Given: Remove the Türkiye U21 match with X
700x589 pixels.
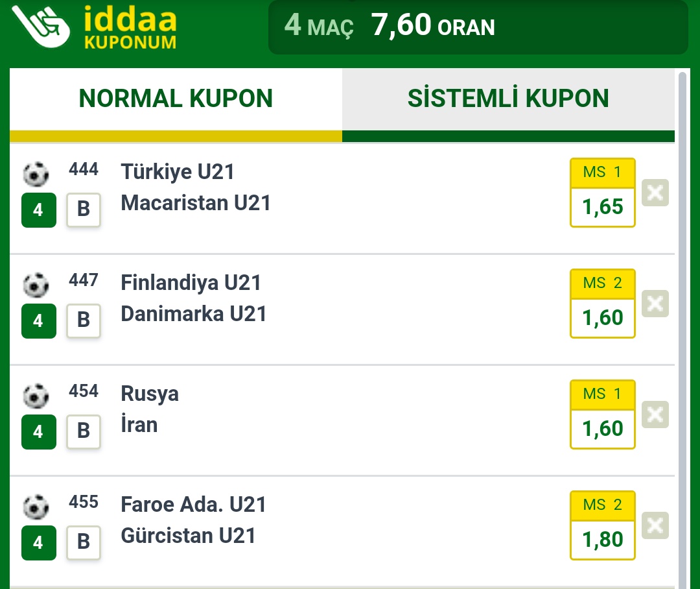Looking at the screenshot, I should [655, 193].
